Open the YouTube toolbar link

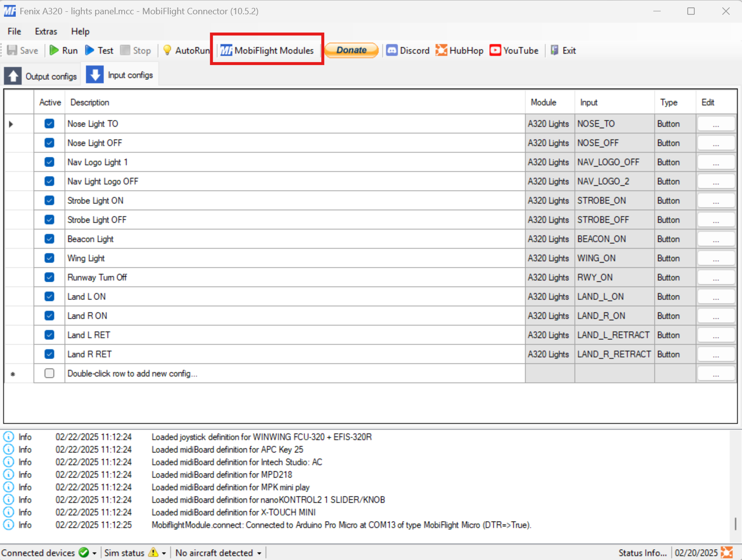pyautogui.click(x=514, y=50)
